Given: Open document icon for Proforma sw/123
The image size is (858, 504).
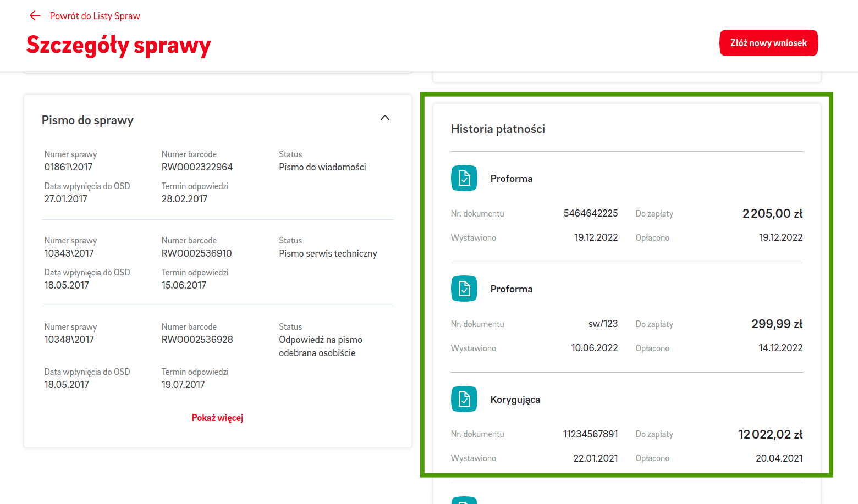Looking at the screenshot, I should 464,289.
